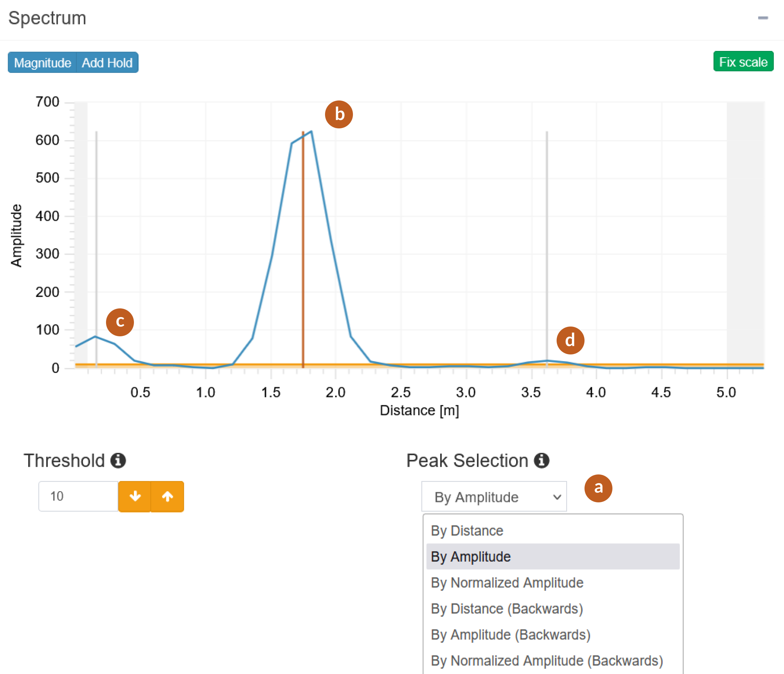Select By Normalized Amplitude option
This screenshot has width=784, height=674.
click(x=507, y=583)
